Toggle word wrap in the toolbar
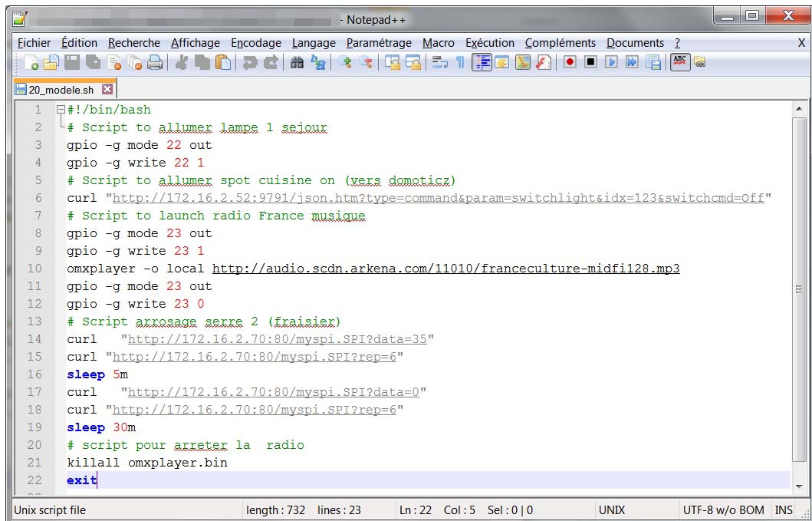 pyautogui.click(x=439, y=63)
